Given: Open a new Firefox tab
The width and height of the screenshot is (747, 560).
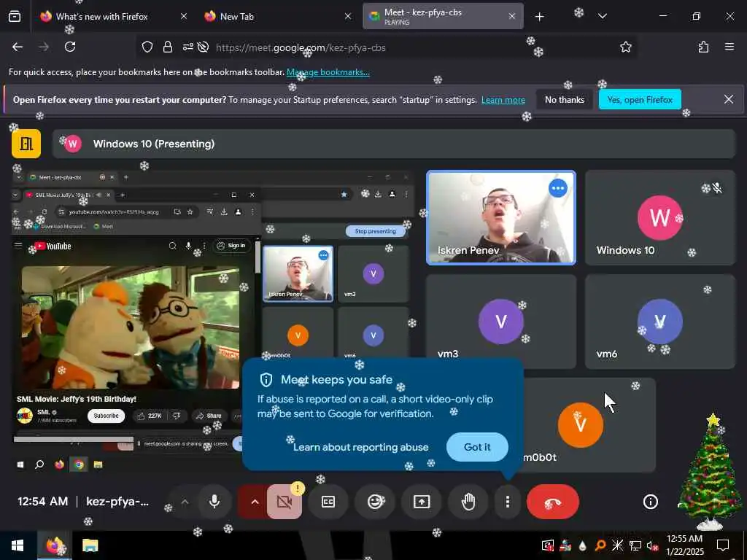Looking at the screenshot, I should (x=539, y=17).
